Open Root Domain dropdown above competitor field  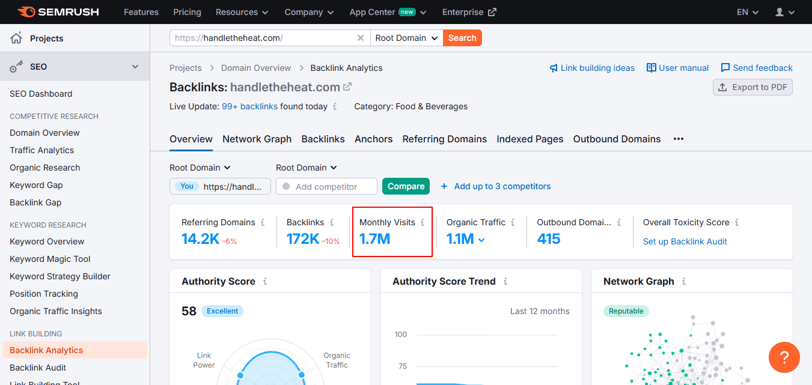pyautogui.click(x=306, y=168)
